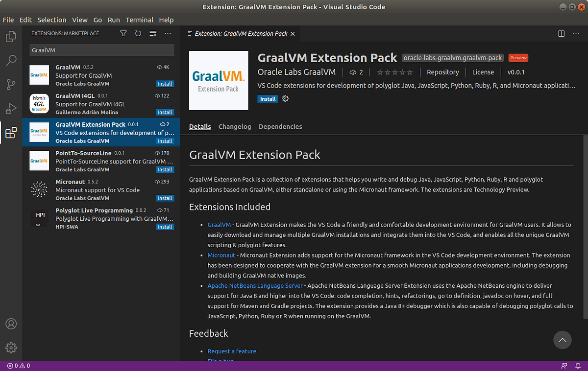Click the GraalVM Extension Pack logo thumbnail
The width and height of the screenshot is (588, 371).
(x=219, y=80)
